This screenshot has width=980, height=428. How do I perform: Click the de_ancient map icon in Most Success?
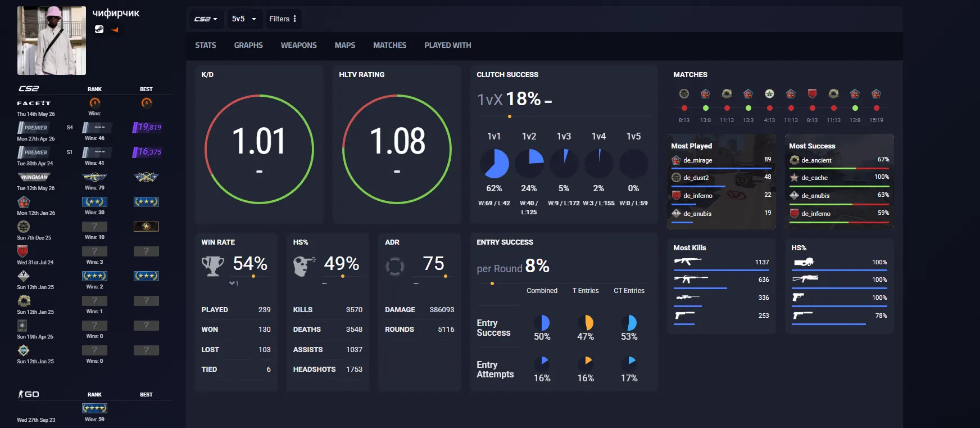(x=795, y=160)
